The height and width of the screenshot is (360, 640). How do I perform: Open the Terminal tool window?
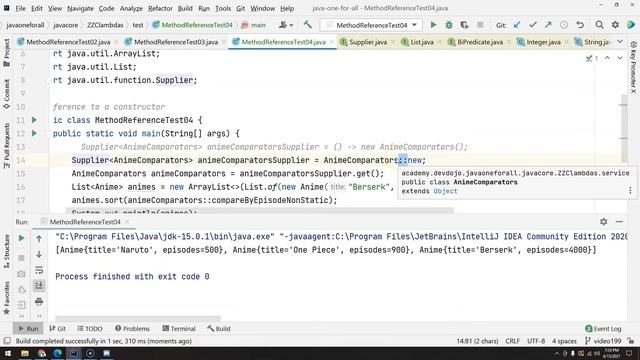point(179,329)
